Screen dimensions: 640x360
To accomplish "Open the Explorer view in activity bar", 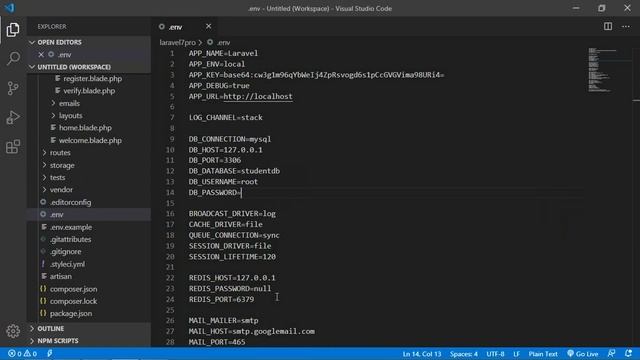I will click(13, 30).
